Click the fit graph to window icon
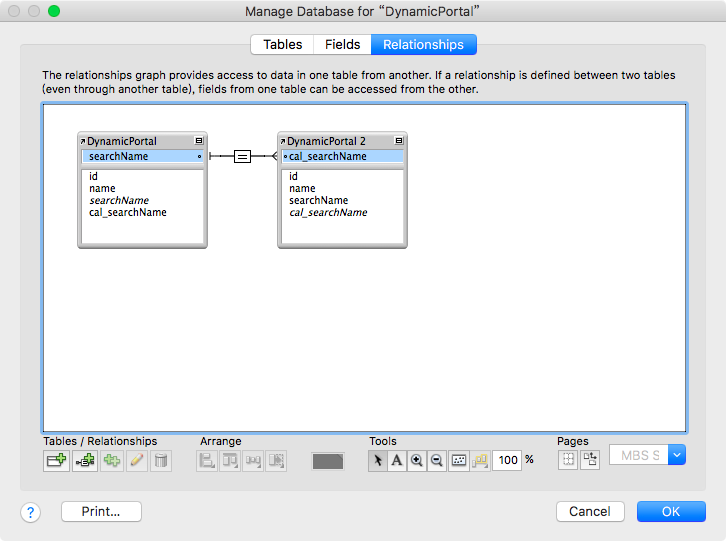This screenshot has width=726, height=541. pos(459,460)
